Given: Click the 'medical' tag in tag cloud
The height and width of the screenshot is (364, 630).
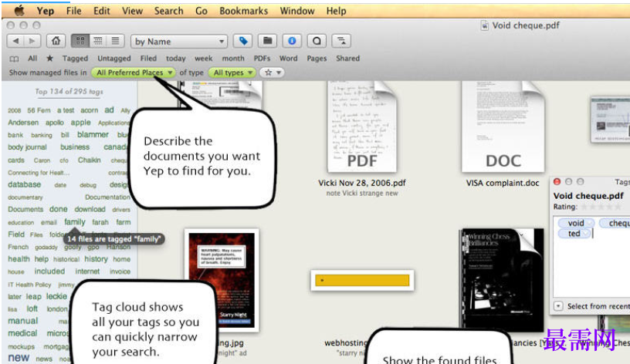Looking at the screenshot, I should (x=22, y=333).
